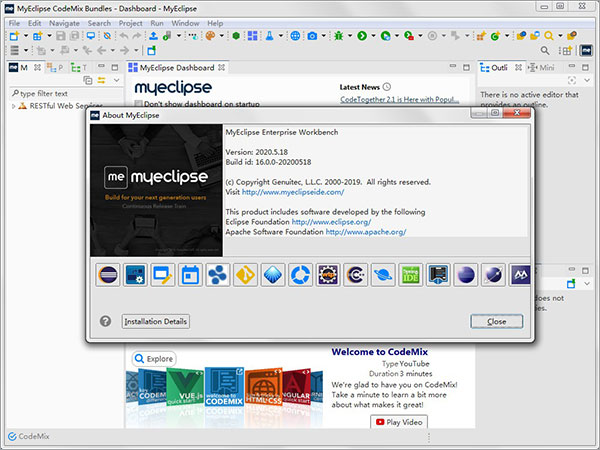Image resolution: width=600 pixels, height=450 pixels.
Task: Click the type filter text field
Action: click(66, 93)
